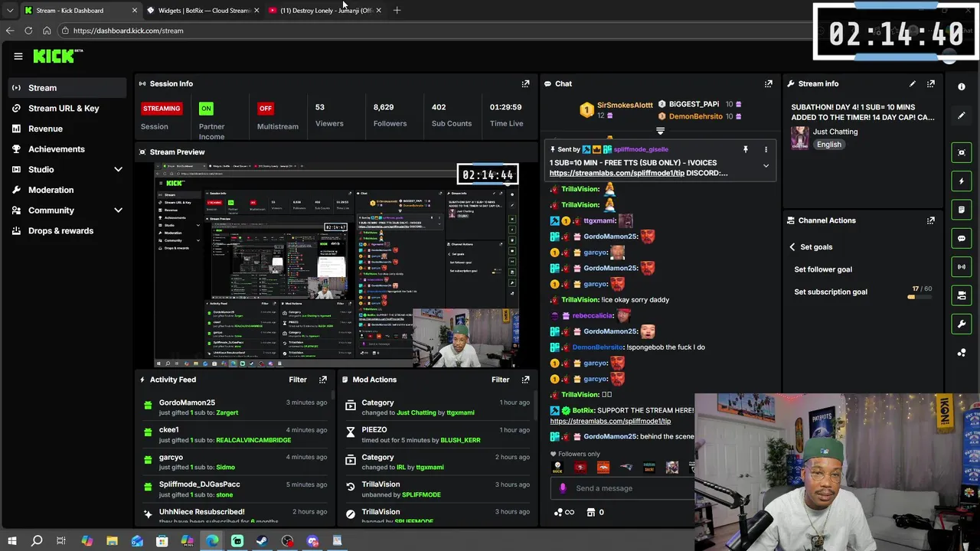Click the pencil edit icon in the right rail
Viewport: 980px width, 551px height.
coord(962,116)
